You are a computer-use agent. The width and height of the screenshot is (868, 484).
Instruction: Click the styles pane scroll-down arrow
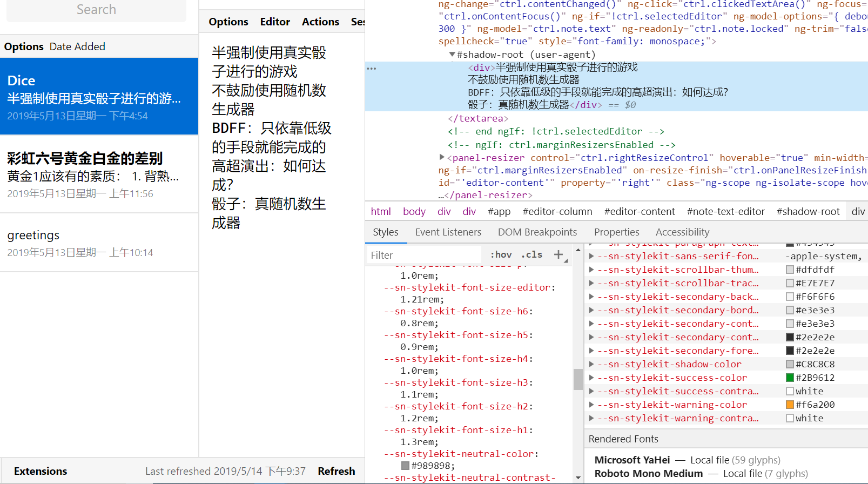pyautogui.click(x=578, y=478)
